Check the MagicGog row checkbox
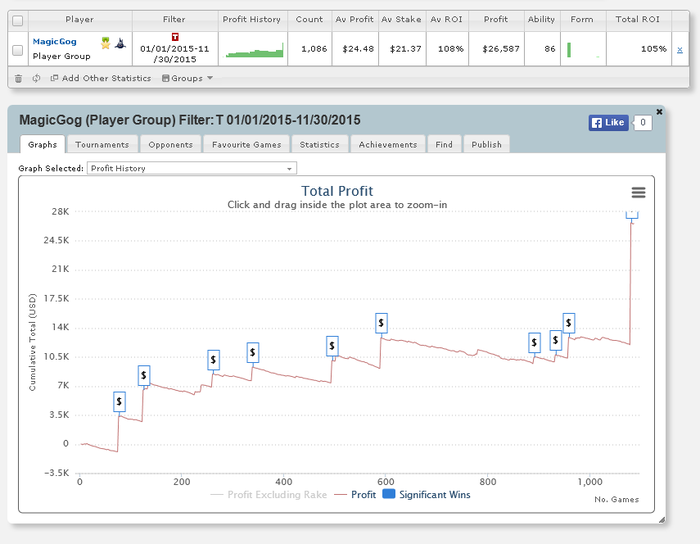The width and height of the screenshot is (700, 544). click(17, 50)
